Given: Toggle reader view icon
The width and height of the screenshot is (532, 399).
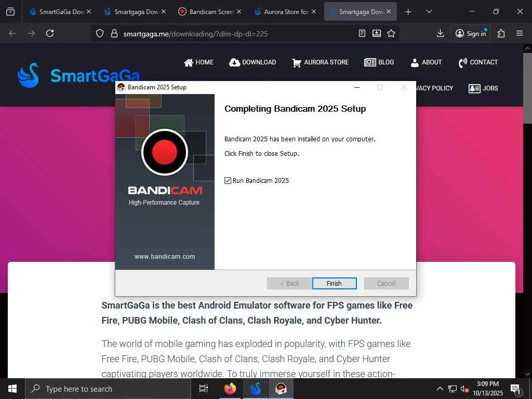Looking at the screenshot, I should [x=362, y=33].
